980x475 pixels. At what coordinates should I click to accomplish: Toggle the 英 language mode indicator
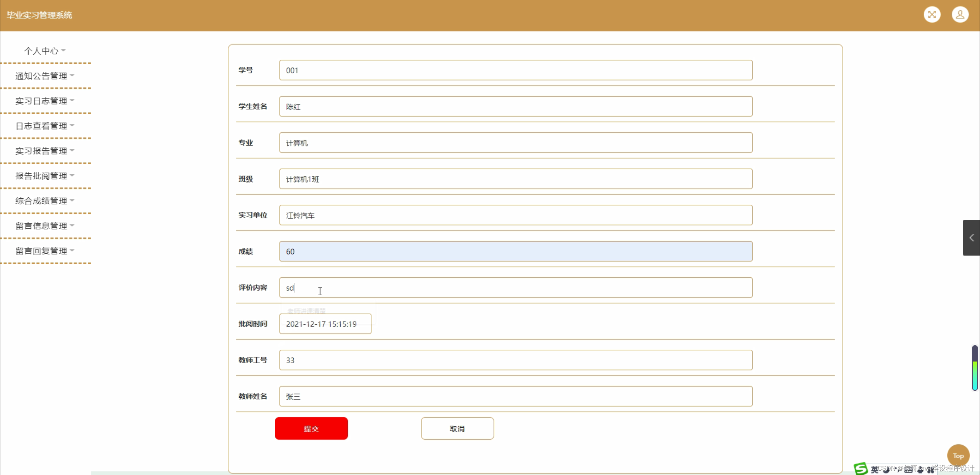(875, 470)
